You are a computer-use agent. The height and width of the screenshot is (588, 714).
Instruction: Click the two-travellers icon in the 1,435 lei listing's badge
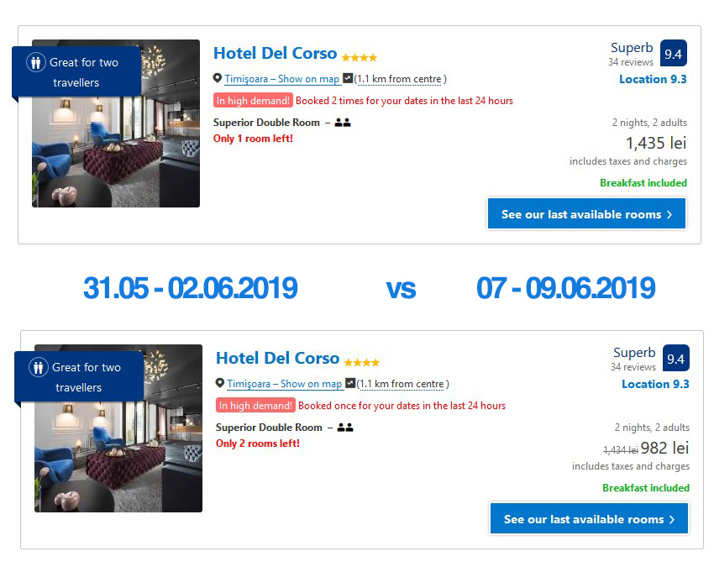(x=36, y=62)
